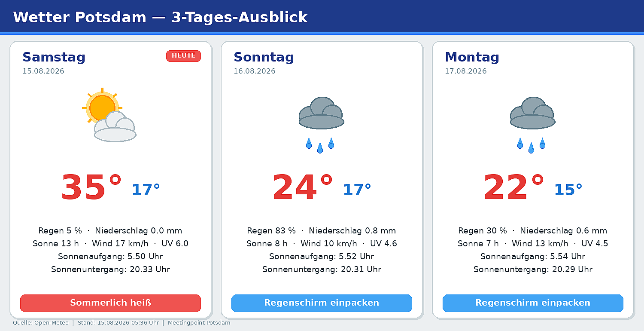The width and height of the screenshot is (644, 331).
Task: Select the Samstag day heading
Action: [54, 57]
